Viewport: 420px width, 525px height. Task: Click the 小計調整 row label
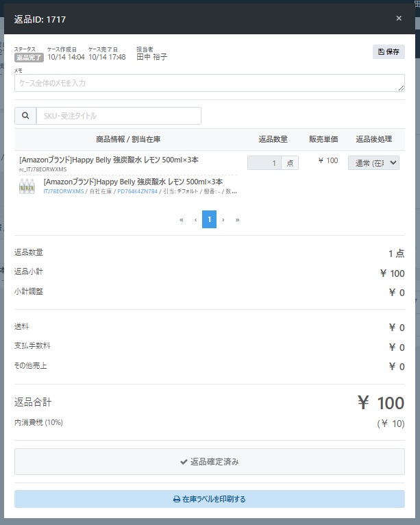(29, 292)
